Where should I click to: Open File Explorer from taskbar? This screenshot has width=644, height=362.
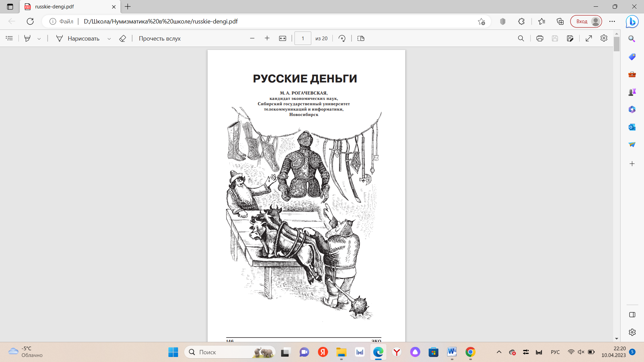coord(341,352)
